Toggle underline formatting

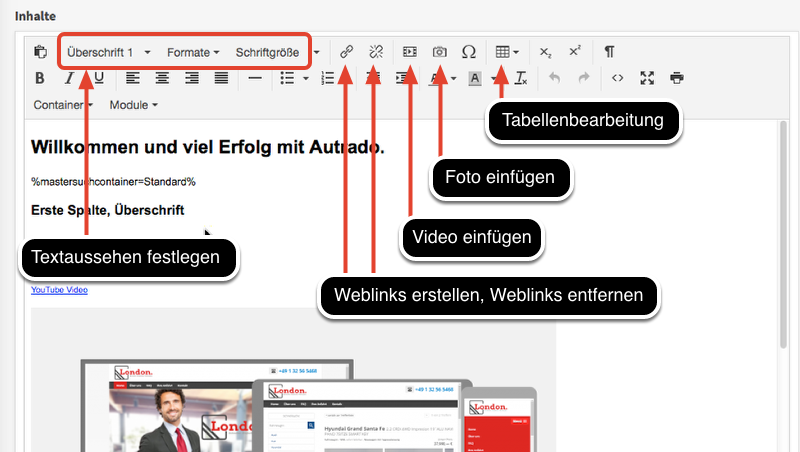click(x=99, y=78)
